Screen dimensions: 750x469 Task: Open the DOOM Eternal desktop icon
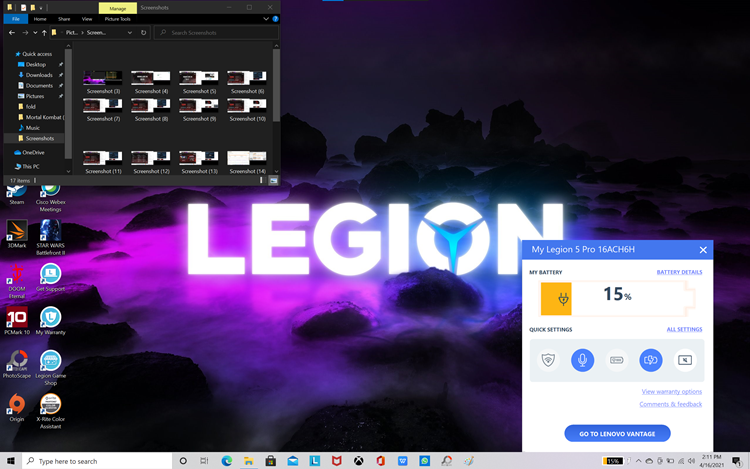pos(17,281)
